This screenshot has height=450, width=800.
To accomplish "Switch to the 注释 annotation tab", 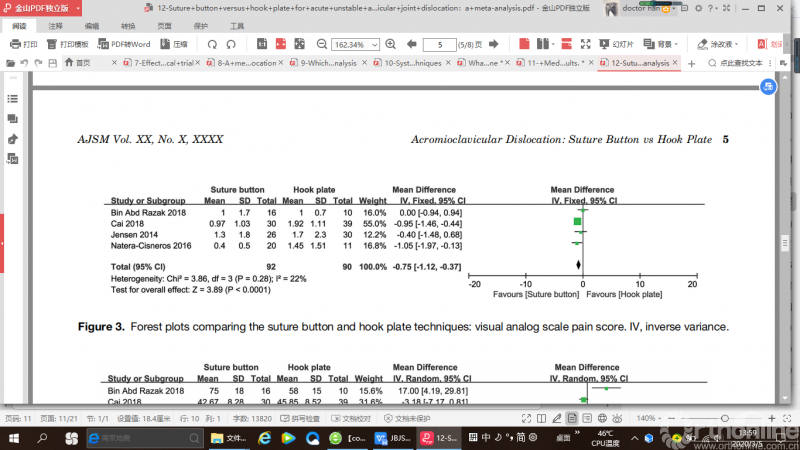I will [x=55, y=25].
